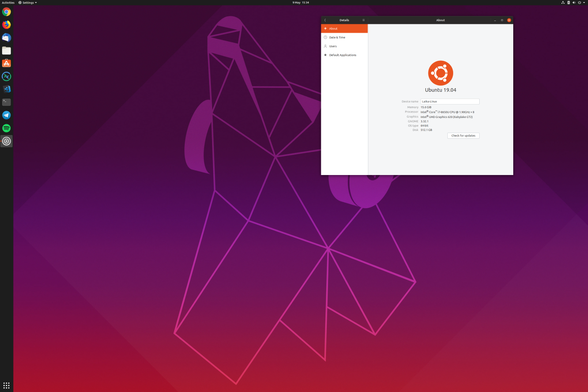Screen dimensions: 588x392
Task: Go back using the Details back arrow
Action: [x=325, y=20]
